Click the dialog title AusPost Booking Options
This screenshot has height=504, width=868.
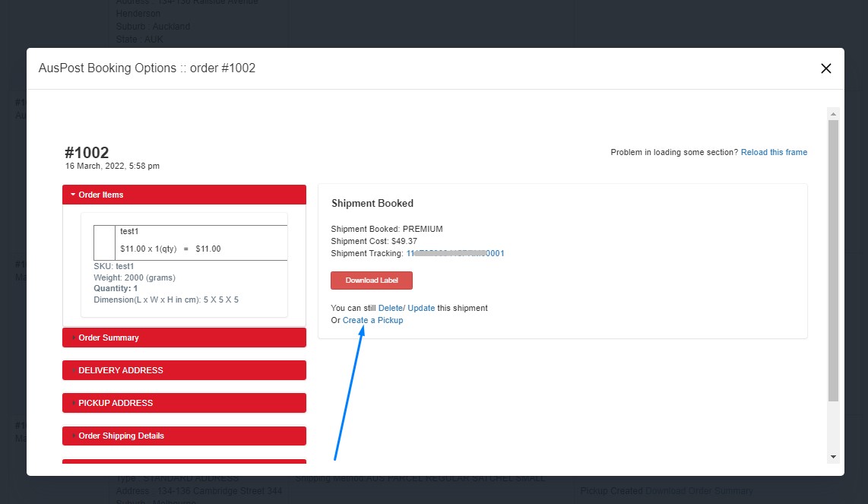pyautogui.click(x=147, y=68)
